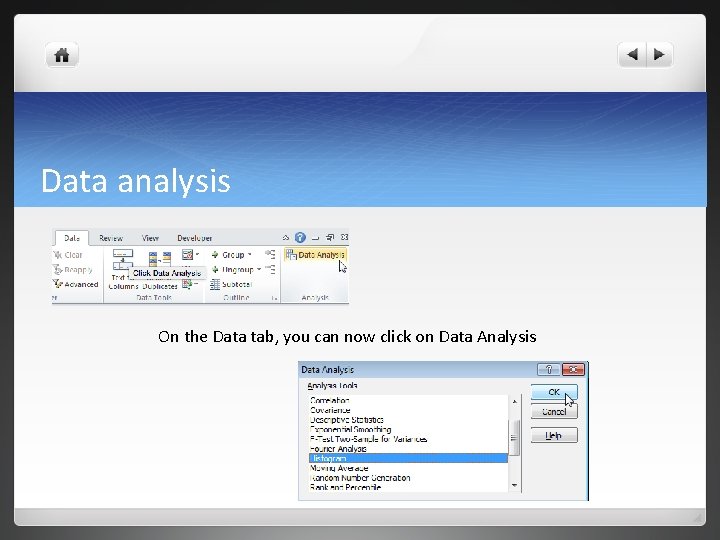Open the Group dropdown arrow
720x540 pixels.
(x=250, y=254)
